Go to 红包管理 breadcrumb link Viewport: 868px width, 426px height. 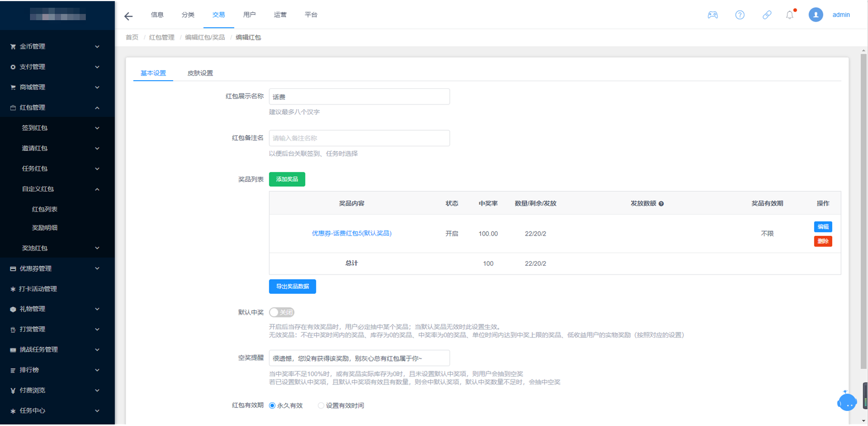pyautogui.click(x=162, y=37)
